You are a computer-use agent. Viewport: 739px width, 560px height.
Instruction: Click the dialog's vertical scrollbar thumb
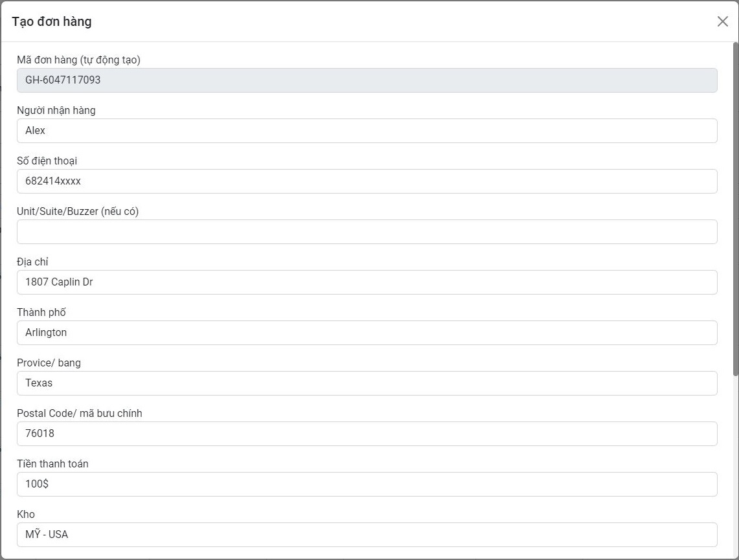(735, 207)
